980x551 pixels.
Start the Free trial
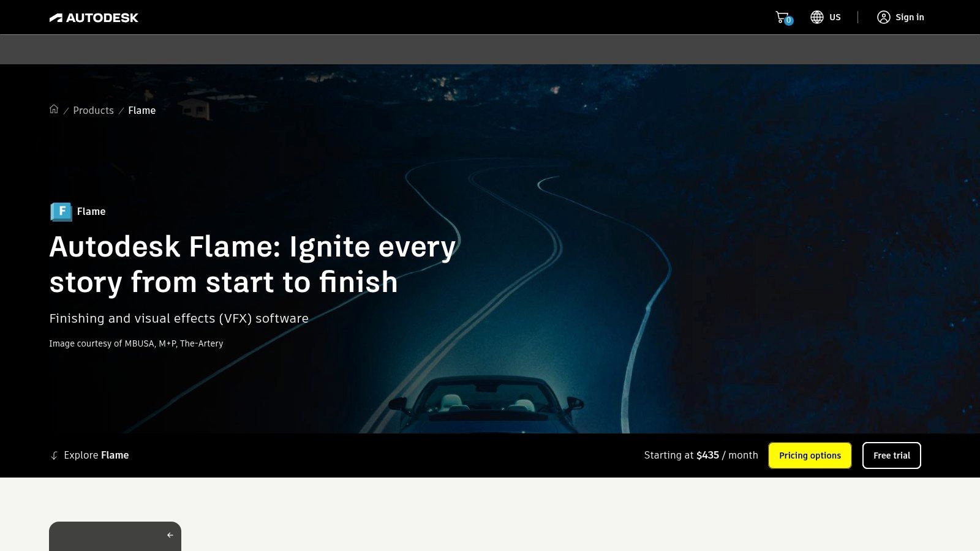pyautogui.click(x=891, y=455)
